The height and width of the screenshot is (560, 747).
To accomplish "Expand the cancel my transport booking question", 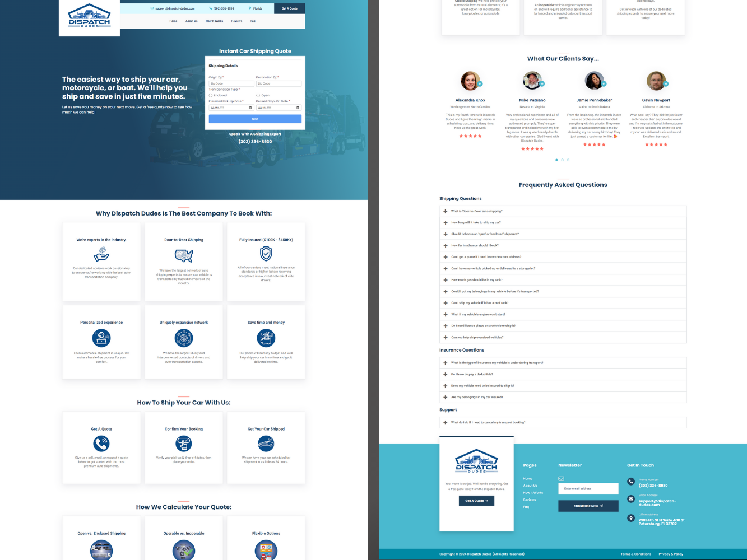I will coord(563,423).
